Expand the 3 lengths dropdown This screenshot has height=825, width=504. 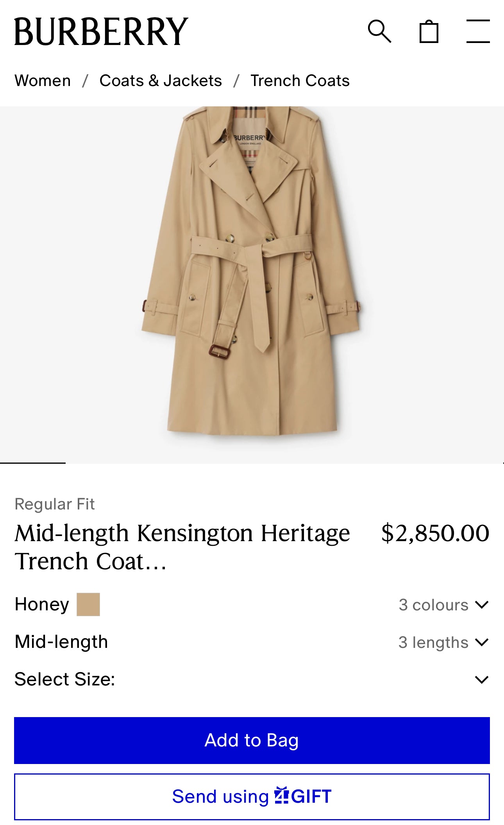click(443, 642)
